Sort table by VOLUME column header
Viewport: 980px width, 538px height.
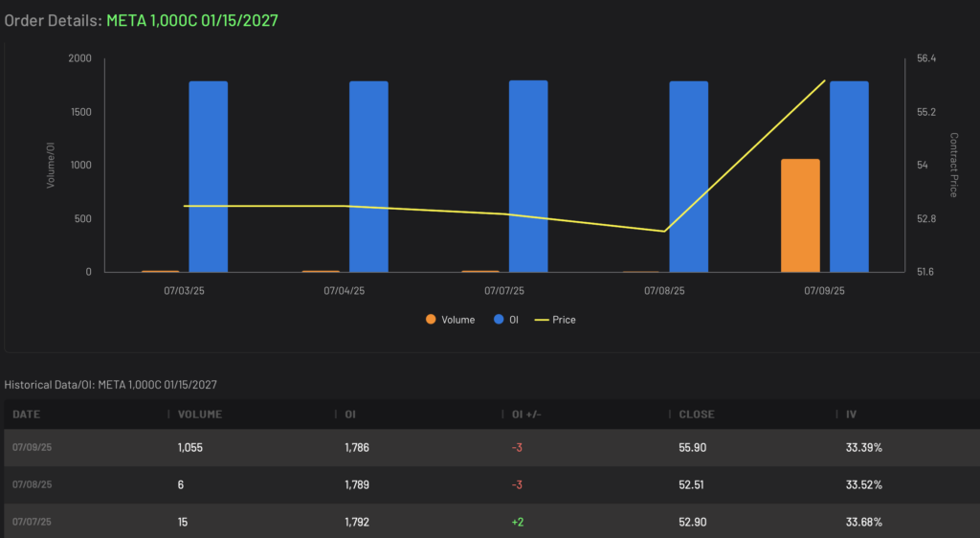pyautogui.click(x=200, y=415)
